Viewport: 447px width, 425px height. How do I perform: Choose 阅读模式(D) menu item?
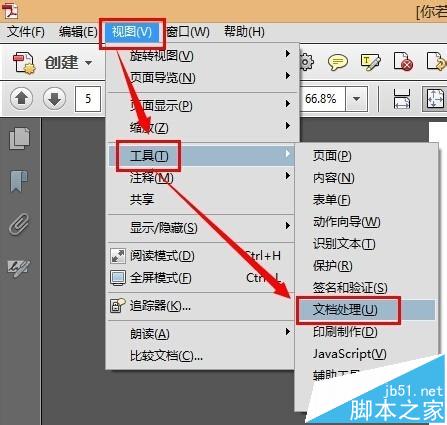pos(201,256)
